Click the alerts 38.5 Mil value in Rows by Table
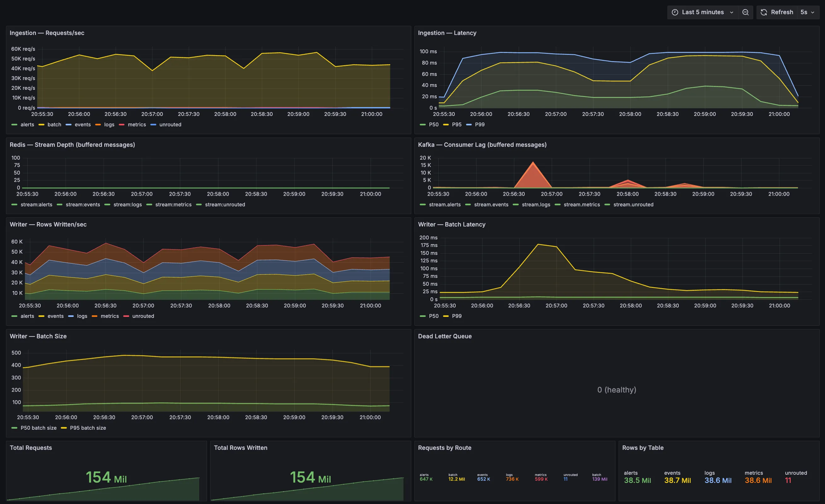 pos(637,481)
